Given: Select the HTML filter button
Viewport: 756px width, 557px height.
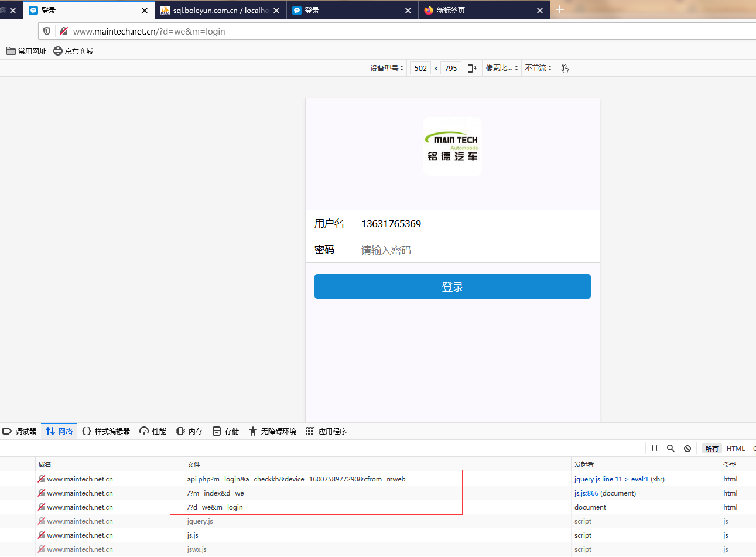Looking at the screenshot, I should click(736, 449).
